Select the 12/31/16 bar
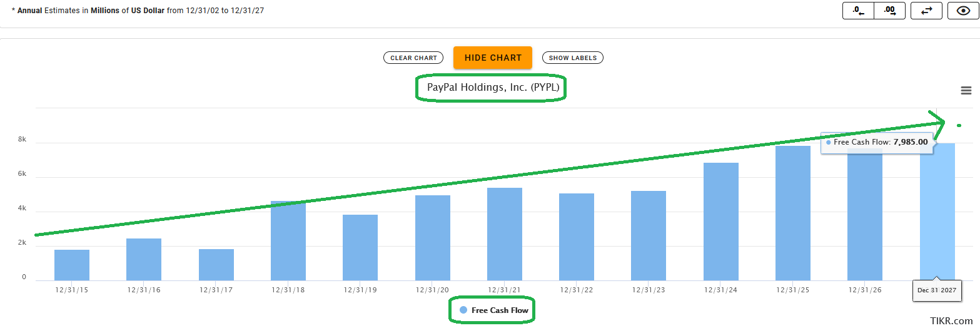This screenshot has width=980, height=333. click(x=144, y=259)
